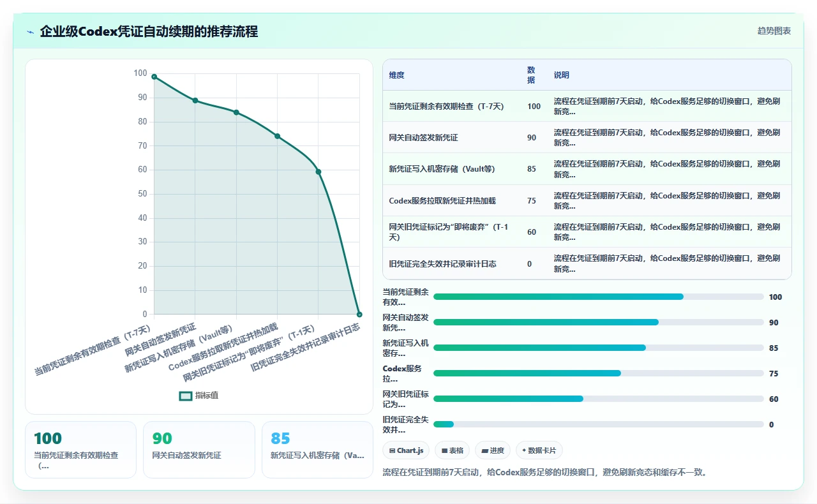
Task: Select table row 网关旧凭证标记为“即将废弃”
Action: click(x=587, y=232)
